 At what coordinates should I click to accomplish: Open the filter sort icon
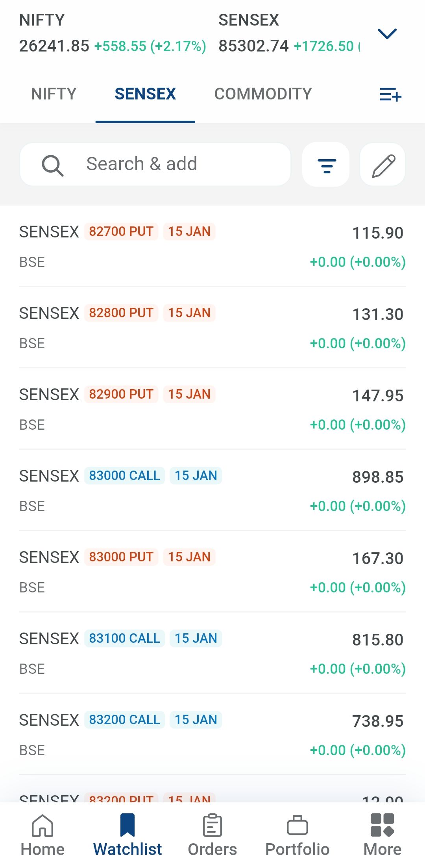point(327,165)
